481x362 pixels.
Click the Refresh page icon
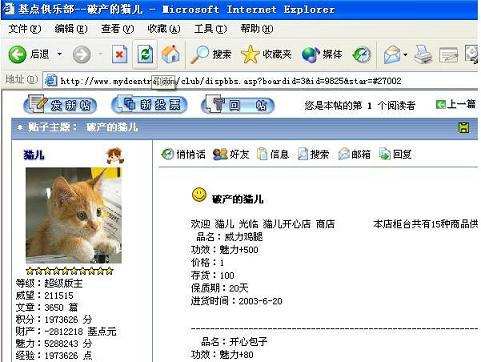click(x=145, y=54)
